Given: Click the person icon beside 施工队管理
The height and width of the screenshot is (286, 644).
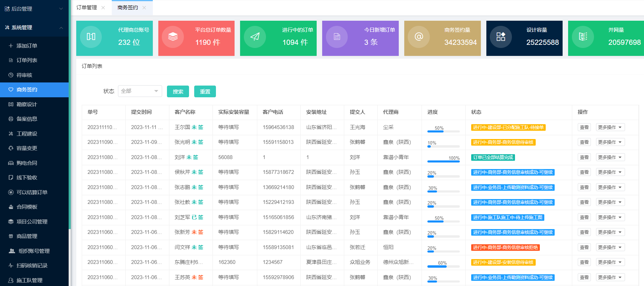Looking at the screenshot, I should pos(11,280).
